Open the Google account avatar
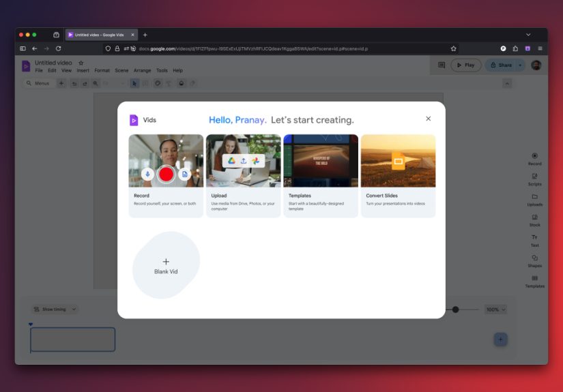The width and height of the screenshot is (563, 392). pos(536,65)
